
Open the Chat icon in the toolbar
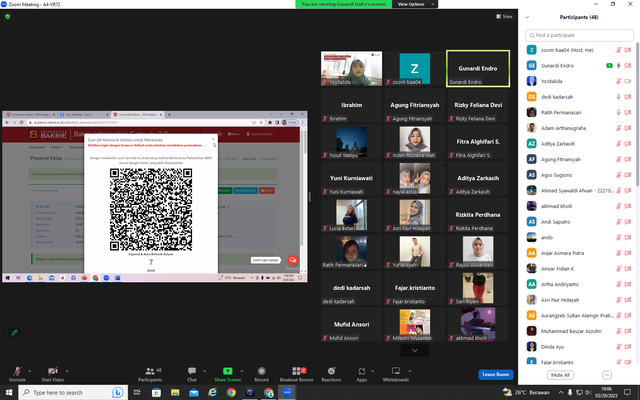(191, 371)
